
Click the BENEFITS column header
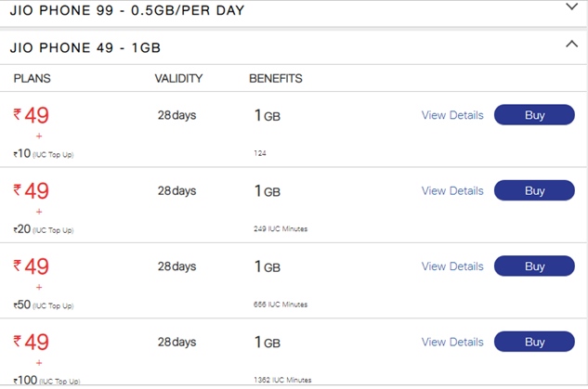point(276,79)
